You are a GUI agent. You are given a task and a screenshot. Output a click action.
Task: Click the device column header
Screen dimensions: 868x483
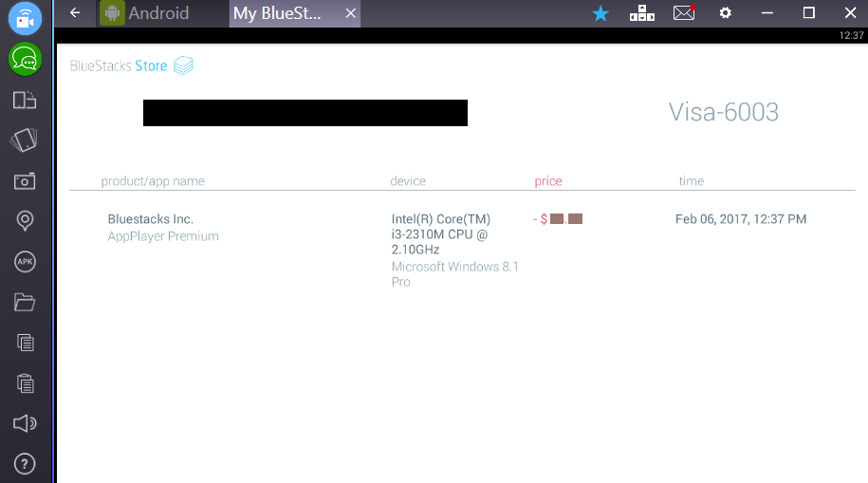pos(408,181)
